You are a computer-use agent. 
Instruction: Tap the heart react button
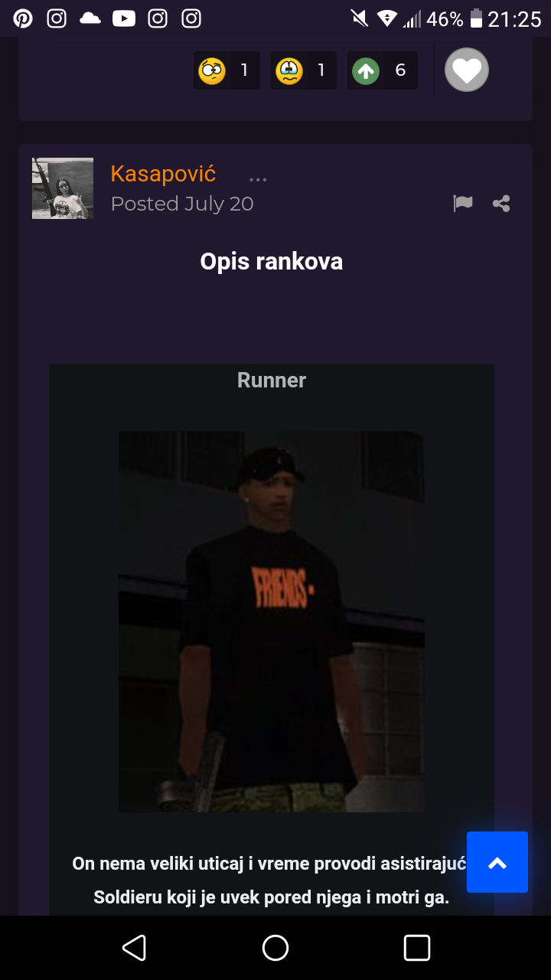467,70
